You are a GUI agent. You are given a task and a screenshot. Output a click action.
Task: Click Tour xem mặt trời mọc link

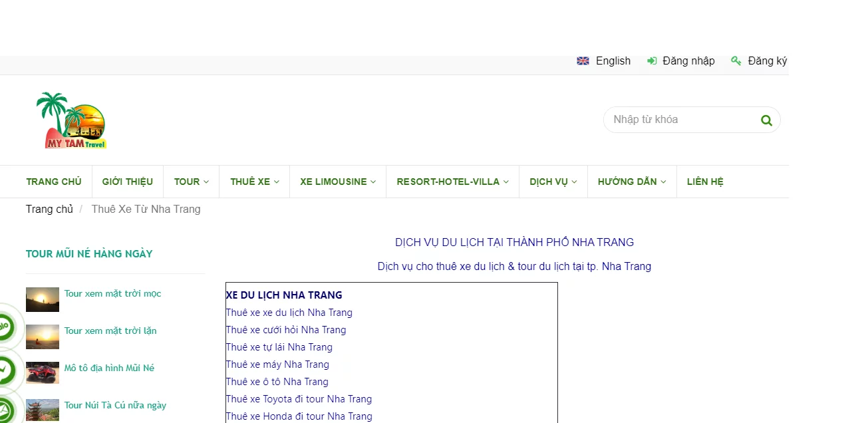112,293
